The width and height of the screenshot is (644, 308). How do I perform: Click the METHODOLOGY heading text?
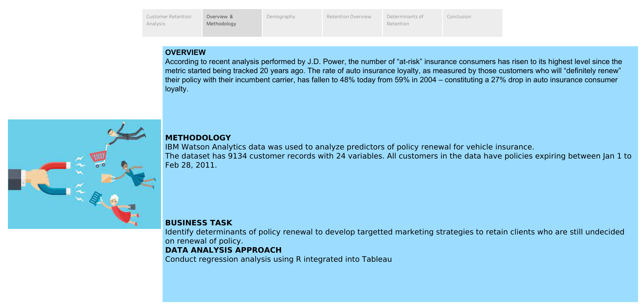click(198, 138)
